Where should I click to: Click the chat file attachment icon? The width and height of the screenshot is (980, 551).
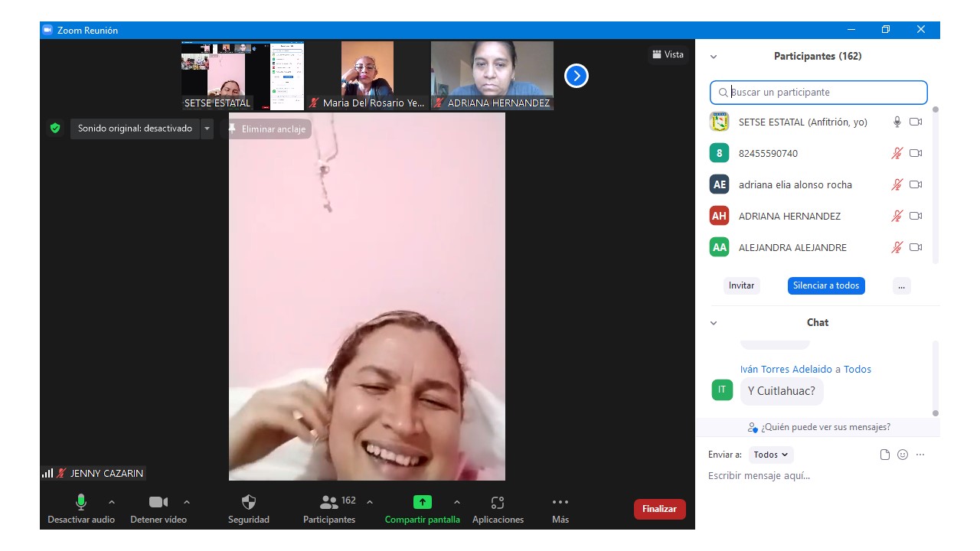click(885, 455)
